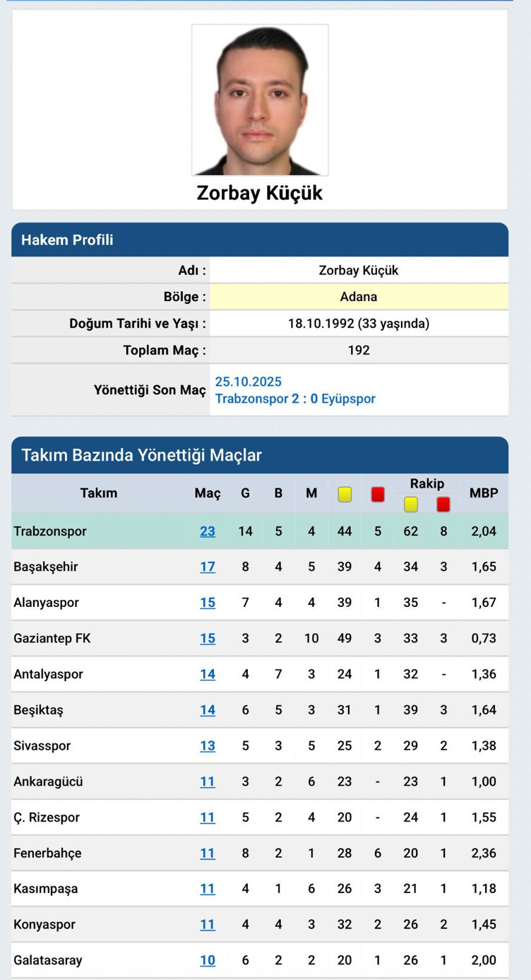The width and height of the screenshot is (531, 980).
Task: Open Başakşehir's 17 matches link
Action: (x=208, y=567)
